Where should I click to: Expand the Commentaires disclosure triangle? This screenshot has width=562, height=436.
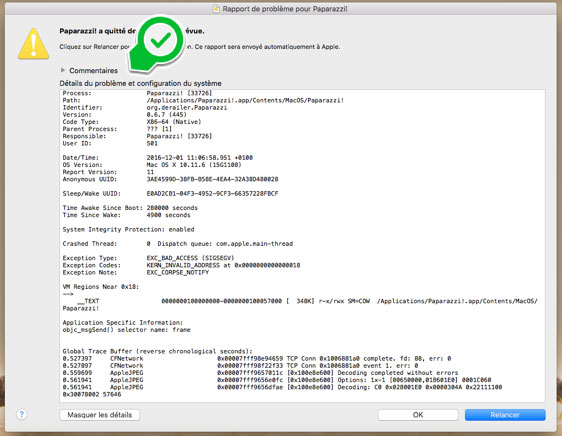[x=63, y=70]
